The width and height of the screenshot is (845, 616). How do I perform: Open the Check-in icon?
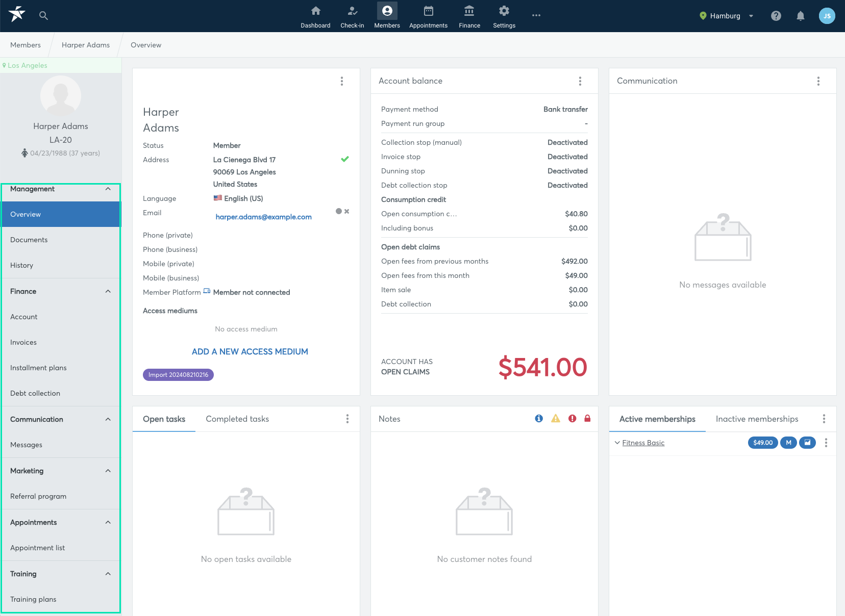(x=352, y=11)
